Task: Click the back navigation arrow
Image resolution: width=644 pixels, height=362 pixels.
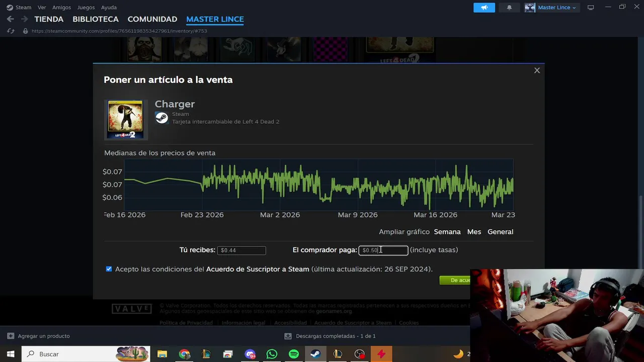Action: 10,19
